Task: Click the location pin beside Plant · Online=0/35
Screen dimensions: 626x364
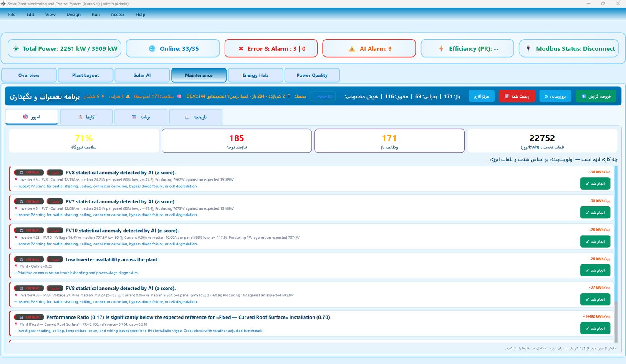Action: (x=16, y=266)
